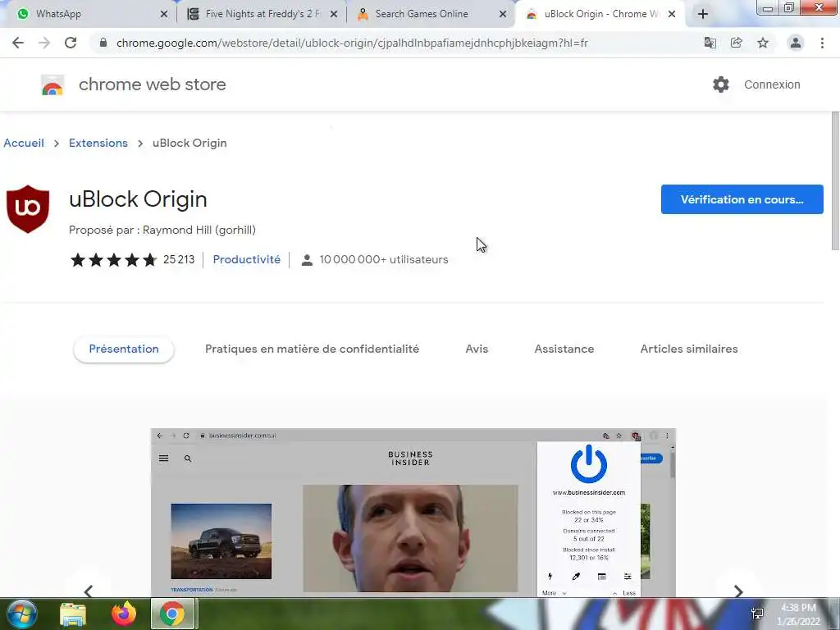
Task: Close the Search Games Online tab
Action: pos(503,14)
